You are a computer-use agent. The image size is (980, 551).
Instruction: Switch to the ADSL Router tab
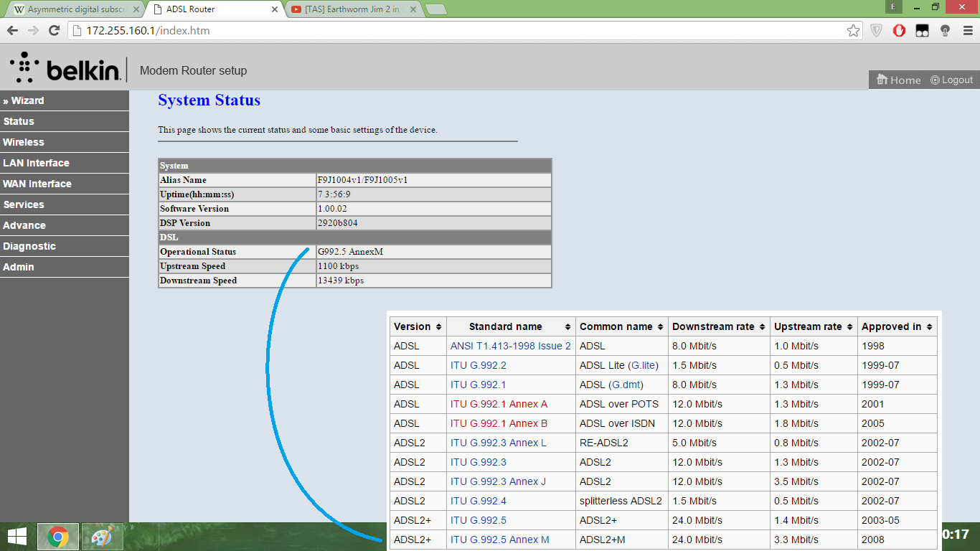214,9
